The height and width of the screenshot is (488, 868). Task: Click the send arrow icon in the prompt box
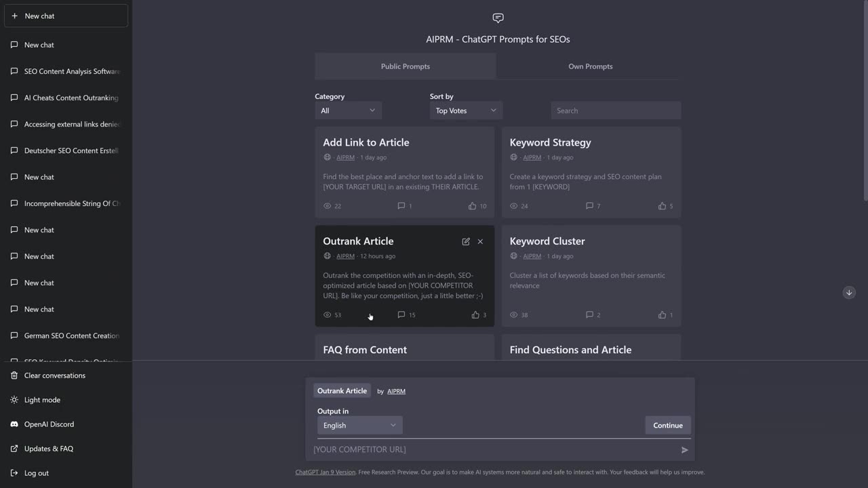tap(685, 449)
